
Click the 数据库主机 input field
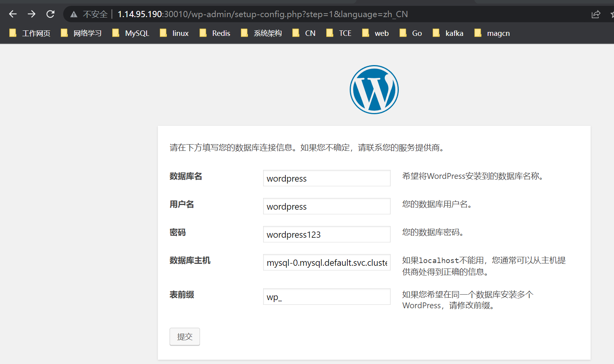point(327,262)
